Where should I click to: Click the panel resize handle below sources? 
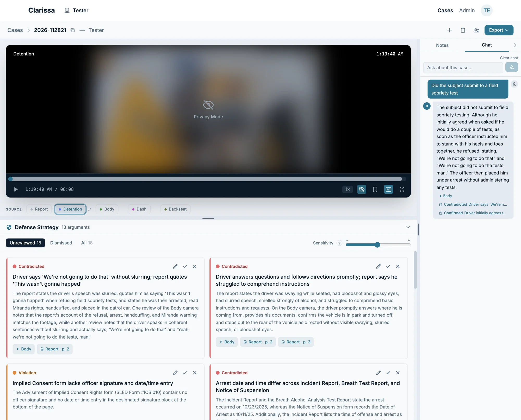coord(208,218)
